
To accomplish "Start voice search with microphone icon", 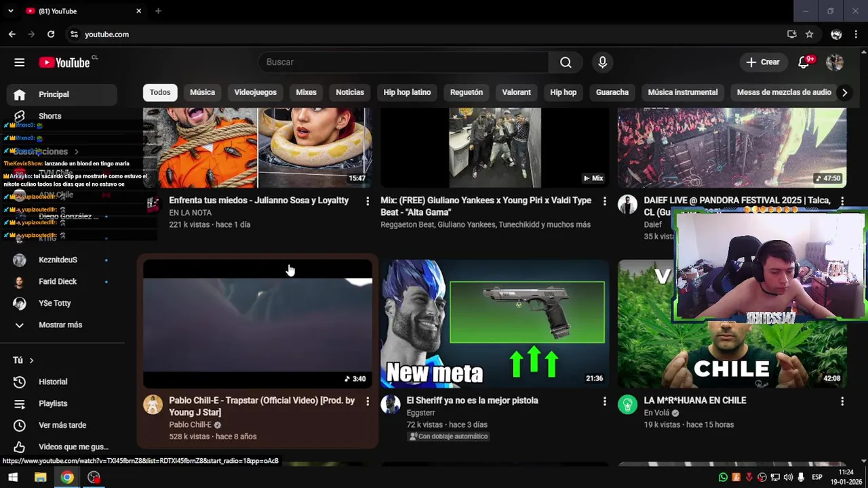I will pos(602,62).
